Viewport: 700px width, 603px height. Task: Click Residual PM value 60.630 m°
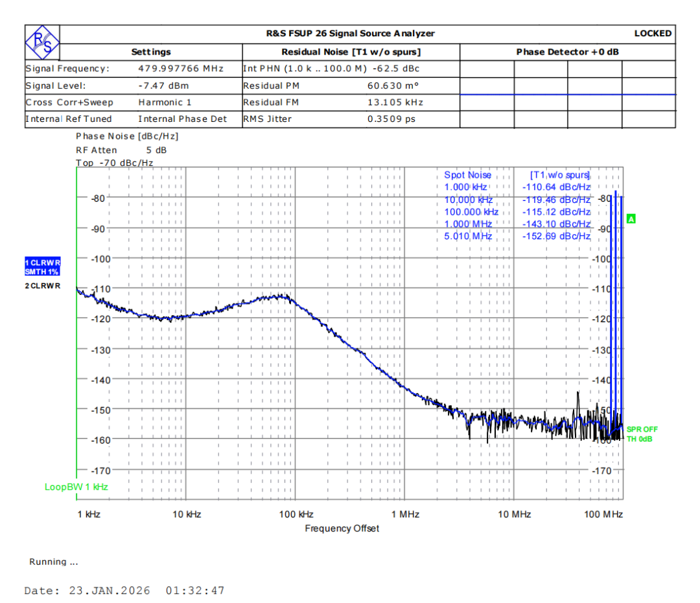(393, 86)
